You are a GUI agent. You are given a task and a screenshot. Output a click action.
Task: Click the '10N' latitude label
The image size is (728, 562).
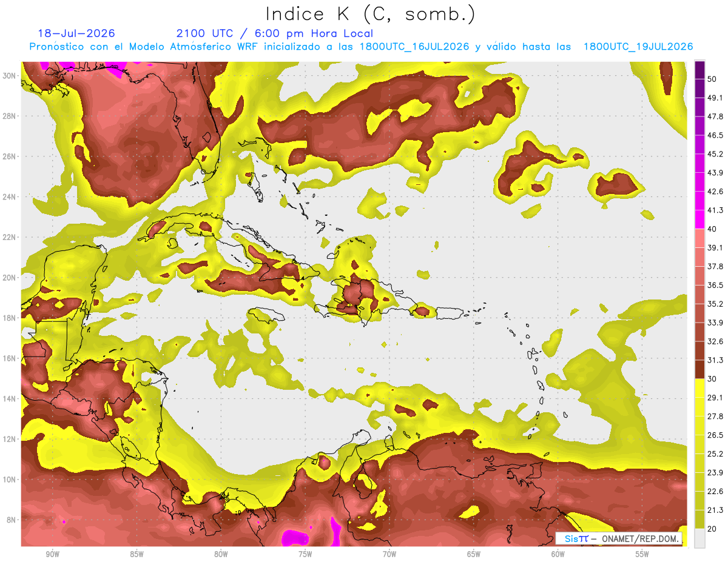[10, 480]
